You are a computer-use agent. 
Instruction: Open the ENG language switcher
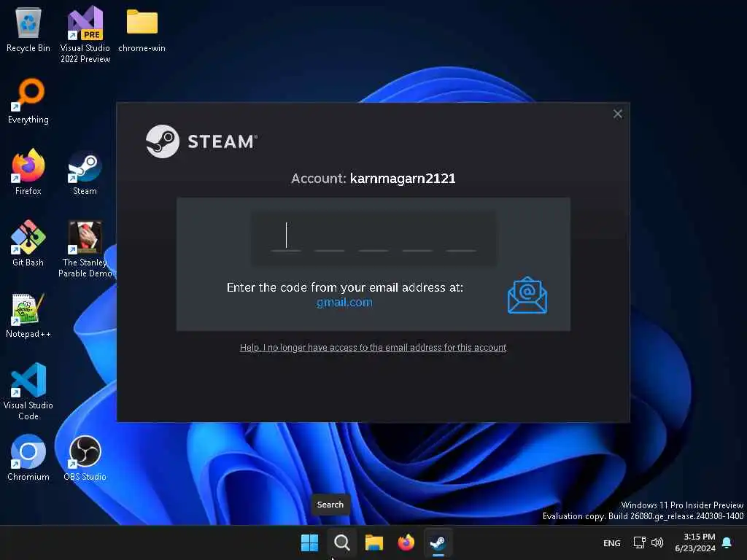coord(612,542)
